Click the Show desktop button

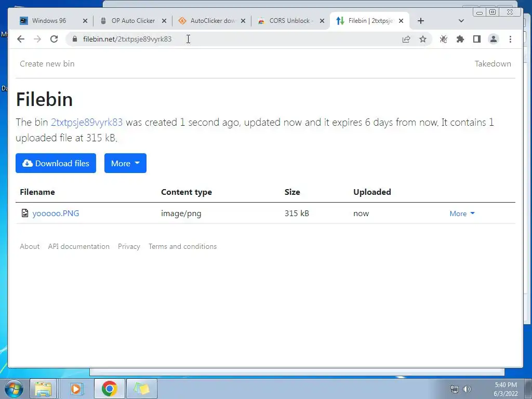[x=528, y=389]
